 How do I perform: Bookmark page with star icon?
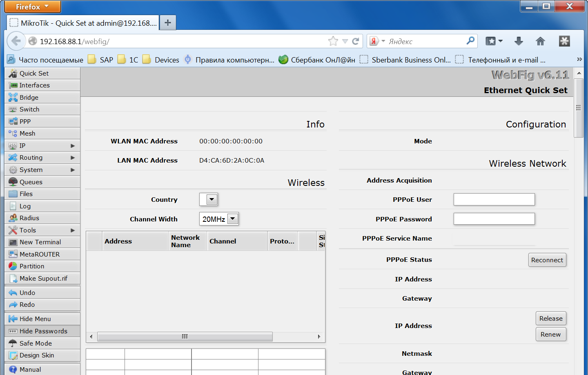coord(333,41)
